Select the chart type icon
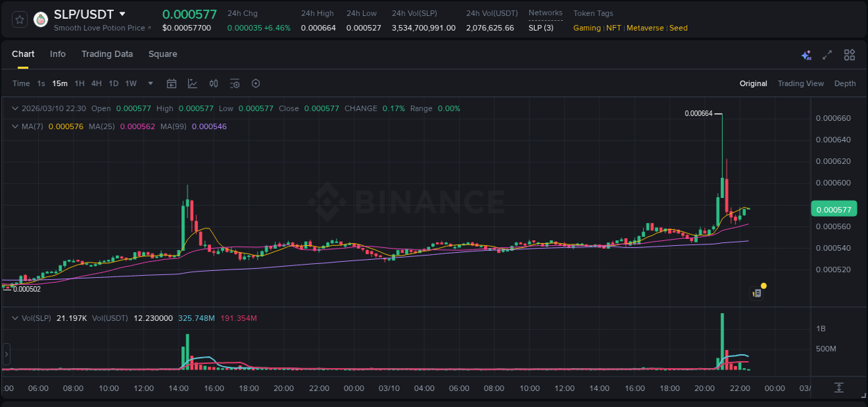The height and width of the screenshot is (407, 868). [192, 83]
